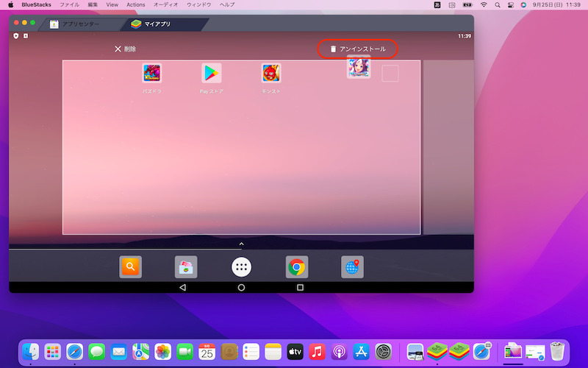Select the dragged anime game icon

tap(358, 68)
